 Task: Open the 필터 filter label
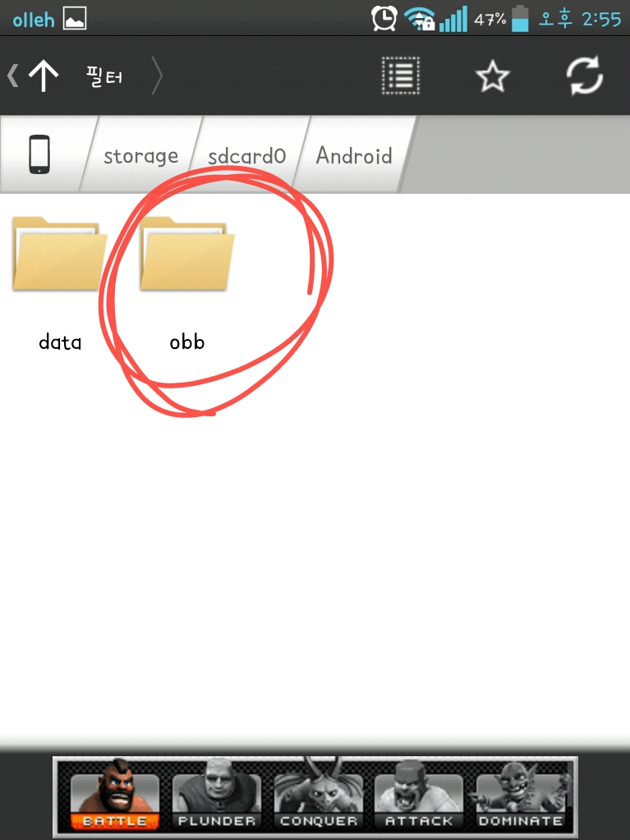point(104,76)
